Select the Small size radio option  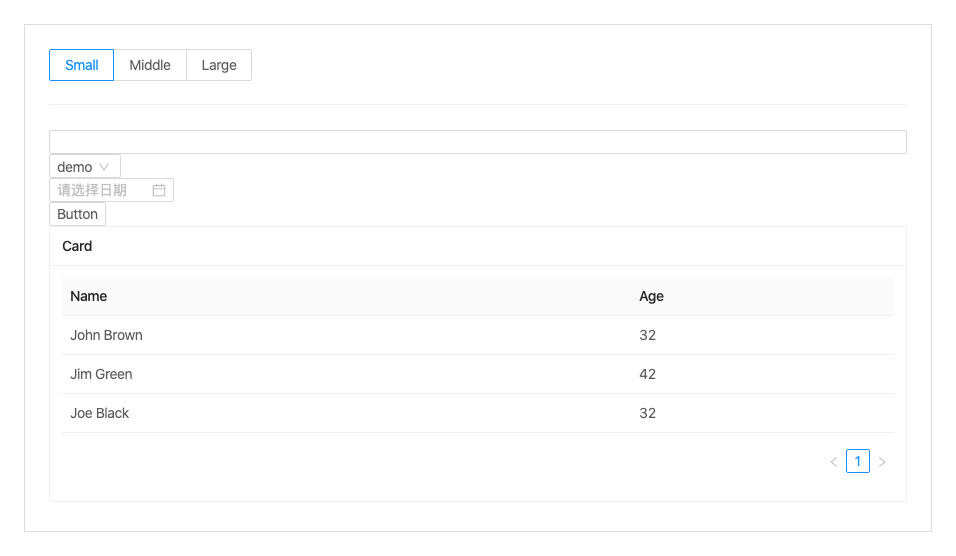click(x=82, y=65)
